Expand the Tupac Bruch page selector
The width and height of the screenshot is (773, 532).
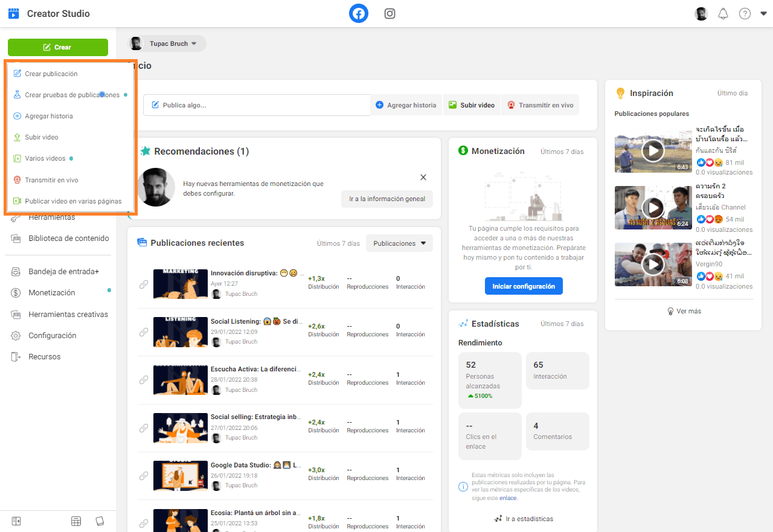[167, 43]
